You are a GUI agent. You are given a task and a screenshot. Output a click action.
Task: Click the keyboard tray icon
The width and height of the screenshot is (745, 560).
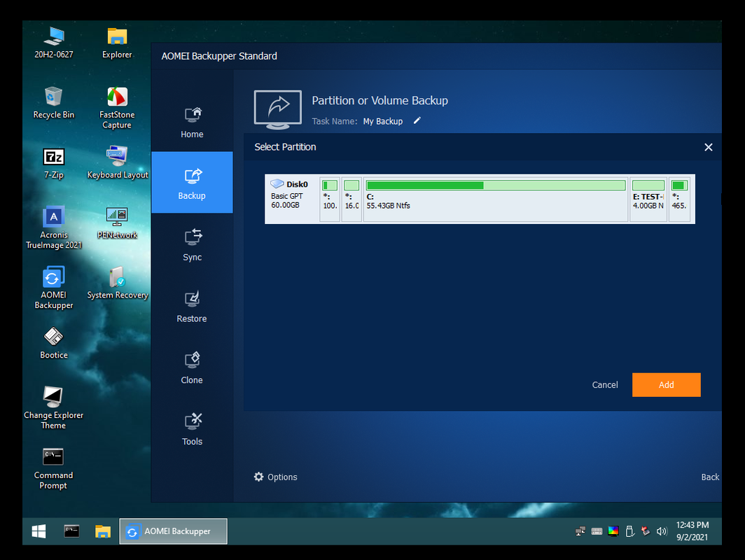point(597,531)
